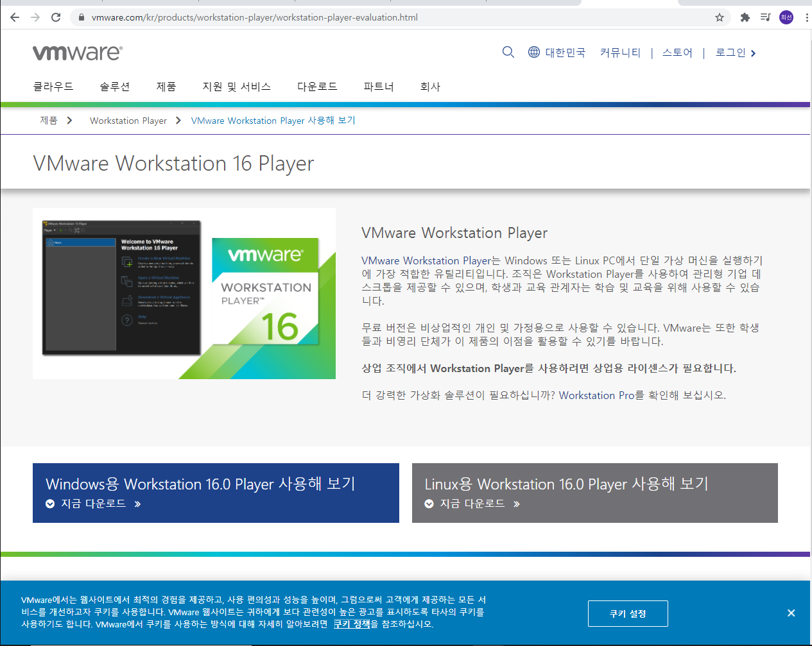812x646 pixels.
Task: Click the browser forward arrow
Action: tap(35, 17)
